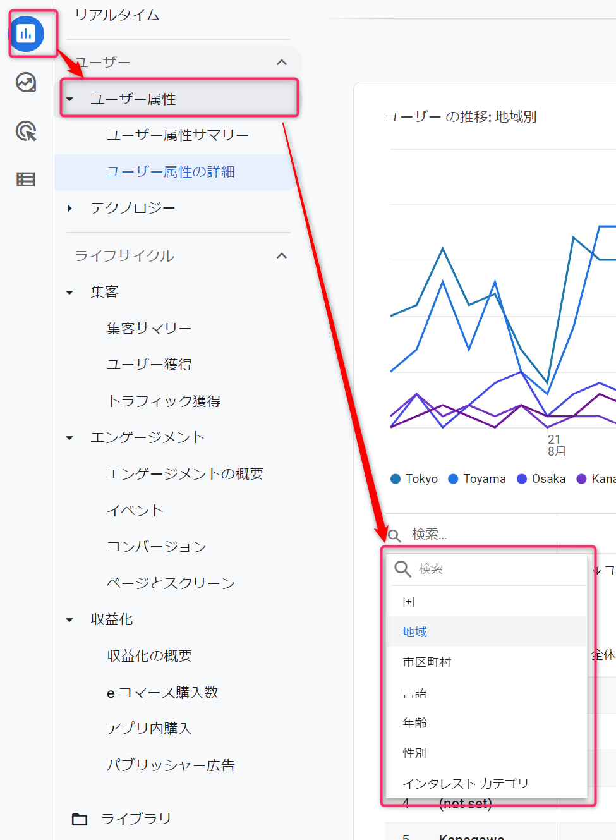Collapse the ユーザー属性 tree arrow
Screen dimensions: 616x840
[x=70, y=99]
